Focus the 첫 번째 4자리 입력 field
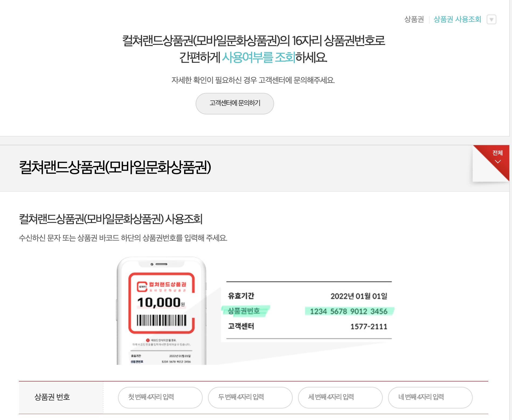The image size is (512, 420). coord(160,397)
